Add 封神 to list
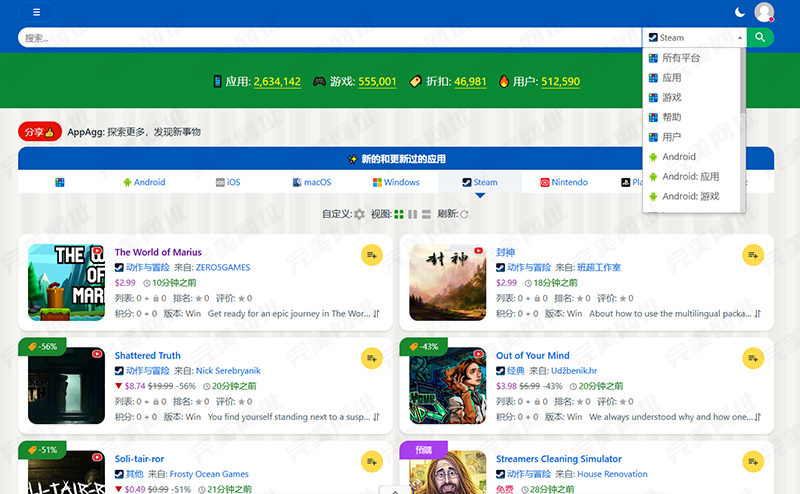The image size is (800, 494). point(753,255)
